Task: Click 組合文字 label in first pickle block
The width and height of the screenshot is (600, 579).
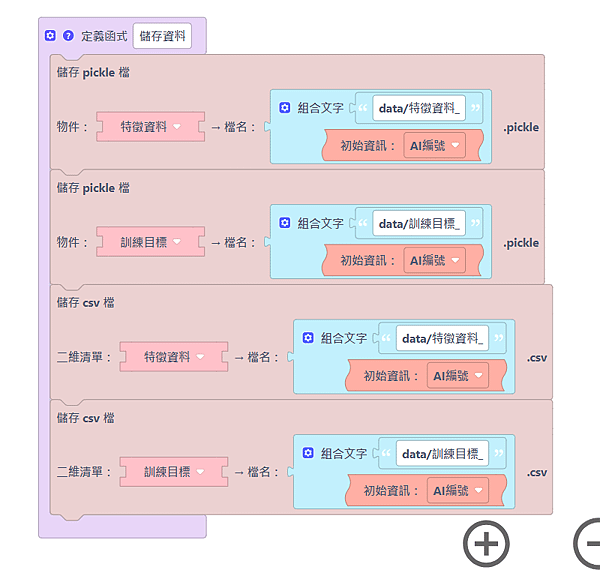Action: click(321, 108)
